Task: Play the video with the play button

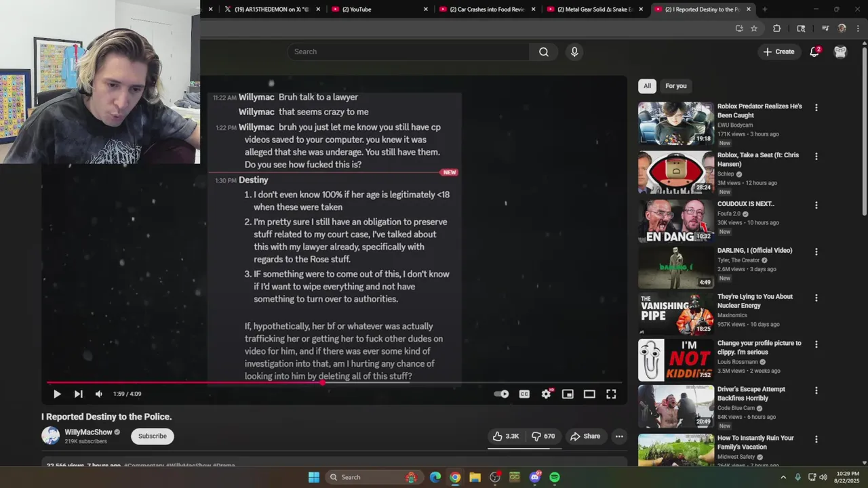Action: 57,394
